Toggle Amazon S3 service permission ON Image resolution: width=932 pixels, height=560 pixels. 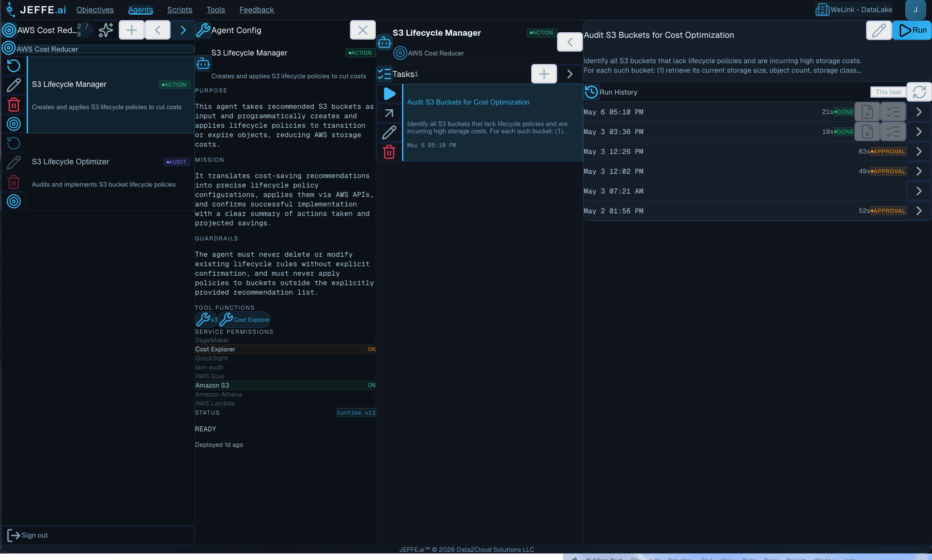pyautogui.click(x=285, y=385)
